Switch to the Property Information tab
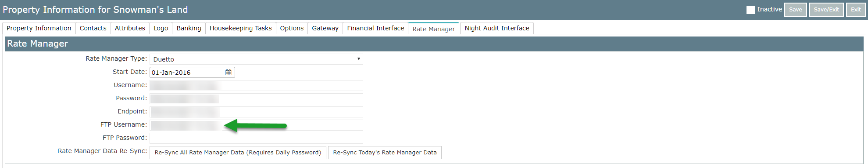The height and width of the screenshot is (168, 868). pos(39,28)
